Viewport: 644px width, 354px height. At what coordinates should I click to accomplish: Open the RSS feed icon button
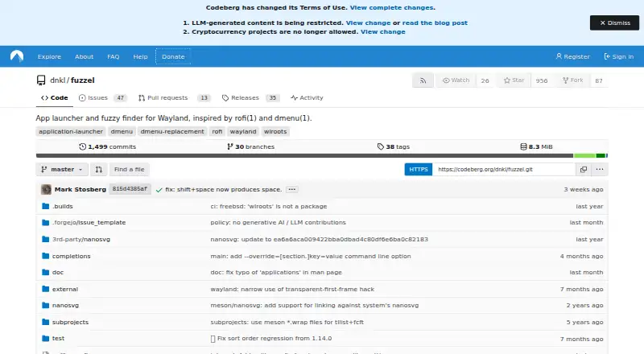(423, 80)
